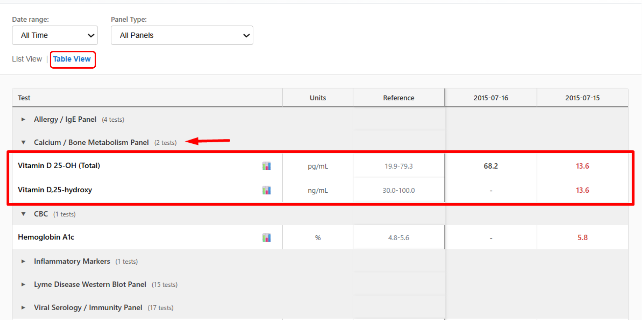Viewport: 644px width, 321px height.
Task: Click the 2015-07-16 column header
Action: (491, 98)
